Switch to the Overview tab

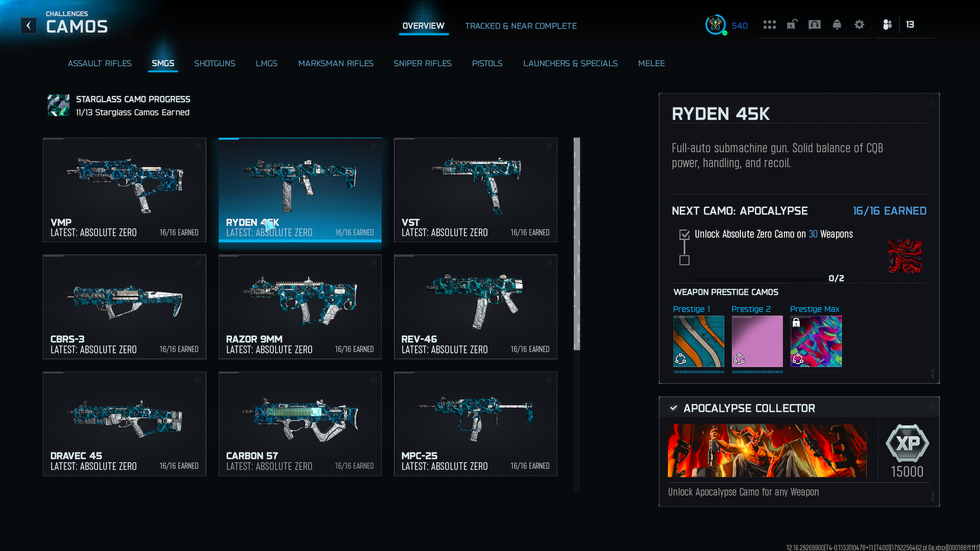pos(423,26)
